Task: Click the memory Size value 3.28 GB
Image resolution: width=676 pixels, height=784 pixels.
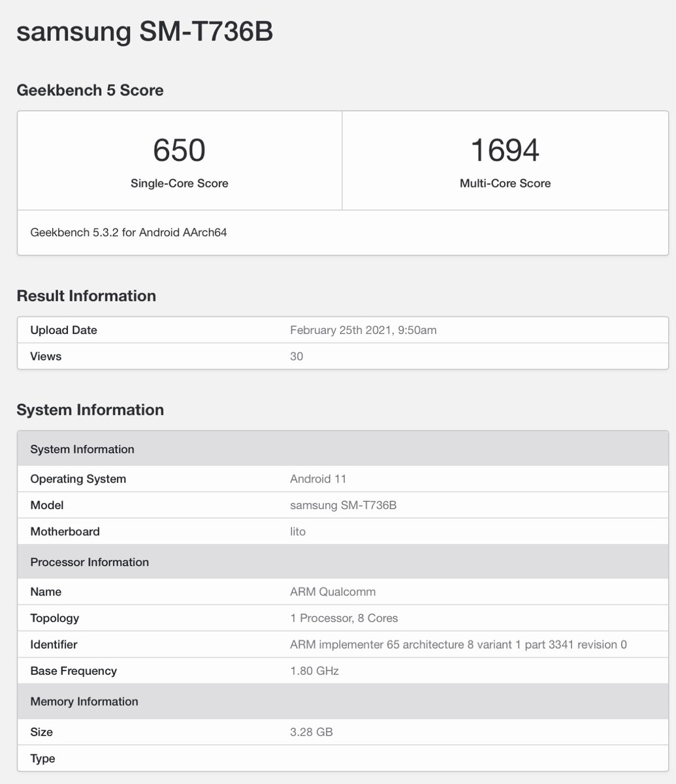Action: click(312, 732)
